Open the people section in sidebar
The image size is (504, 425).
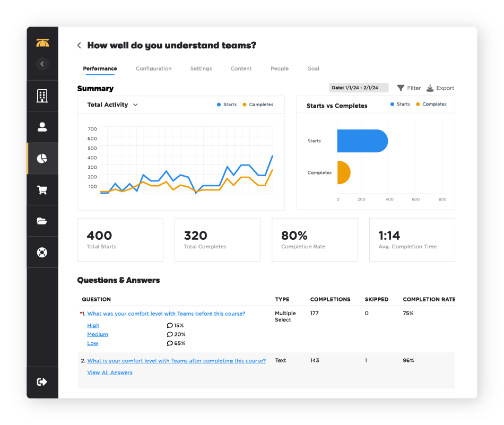(x=42, y=126)
